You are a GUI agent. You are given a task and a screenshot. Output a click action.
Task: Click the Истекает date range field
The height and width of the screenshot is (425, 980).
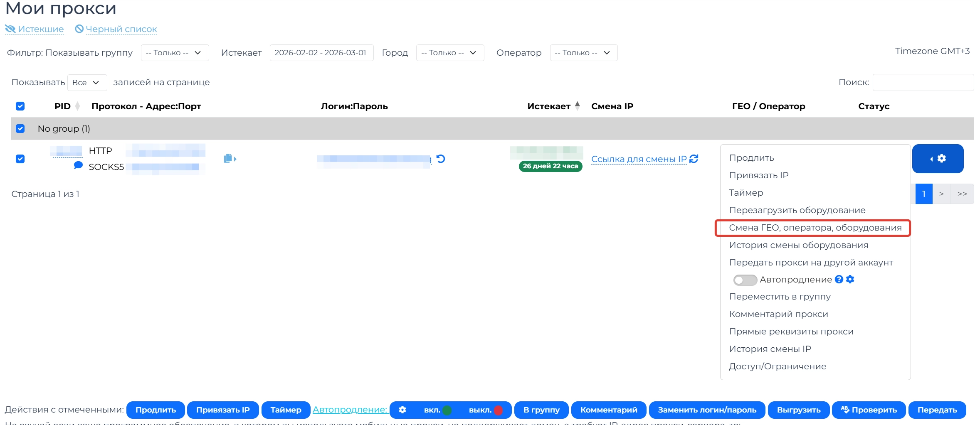click(x=321, y=53)
